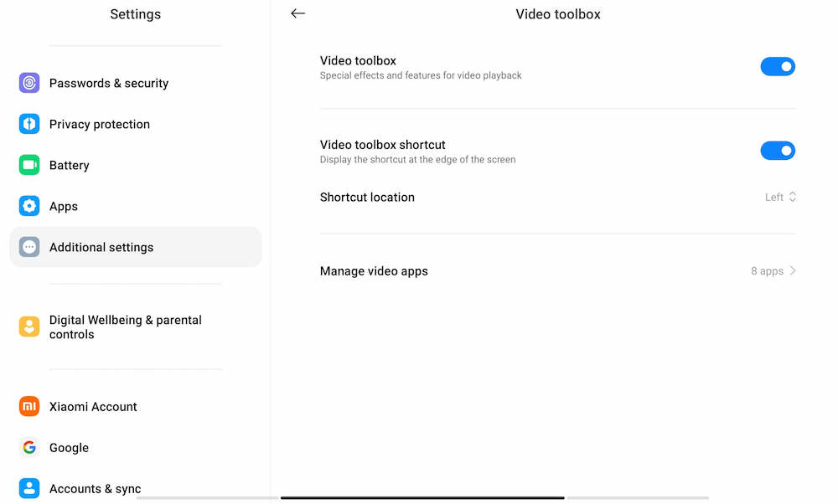
Task: Tap the Google logo icon
Action: pos(29,447)
